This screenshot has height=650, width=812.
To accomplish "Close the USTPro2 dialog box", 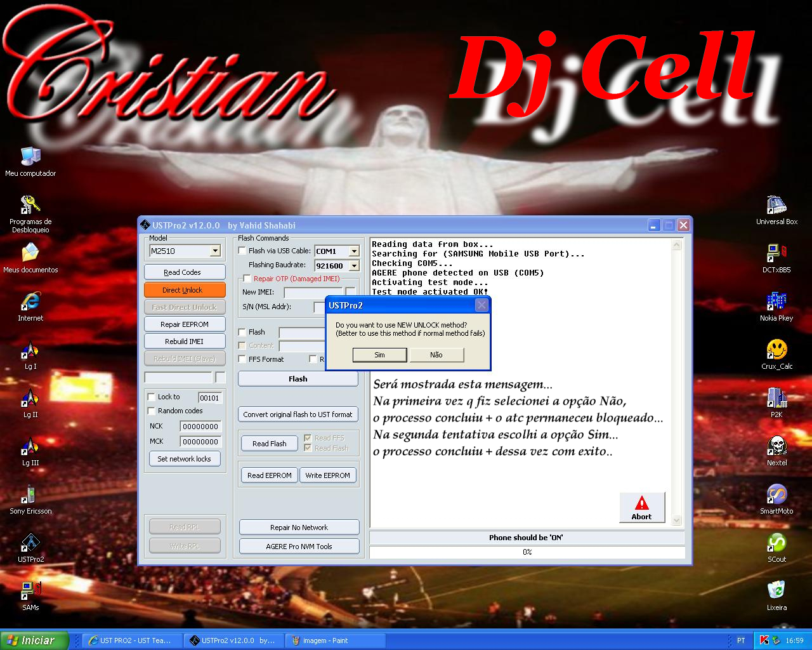I will 482,305.
